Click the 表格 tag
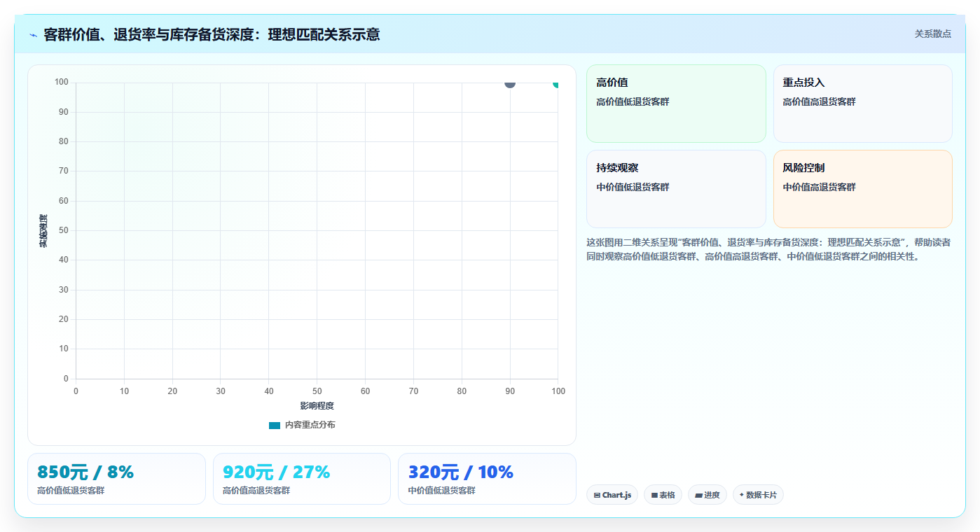 (x=663, y=495)
